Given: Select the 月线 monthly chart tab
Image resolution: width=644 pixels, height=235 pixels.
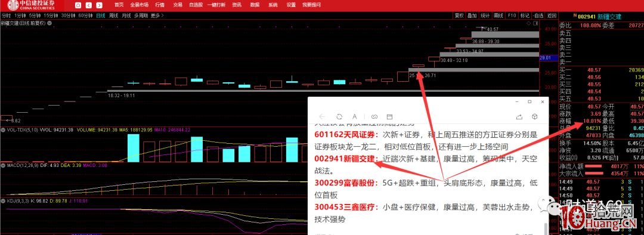Looking at the screenshot, I should 126,16.
